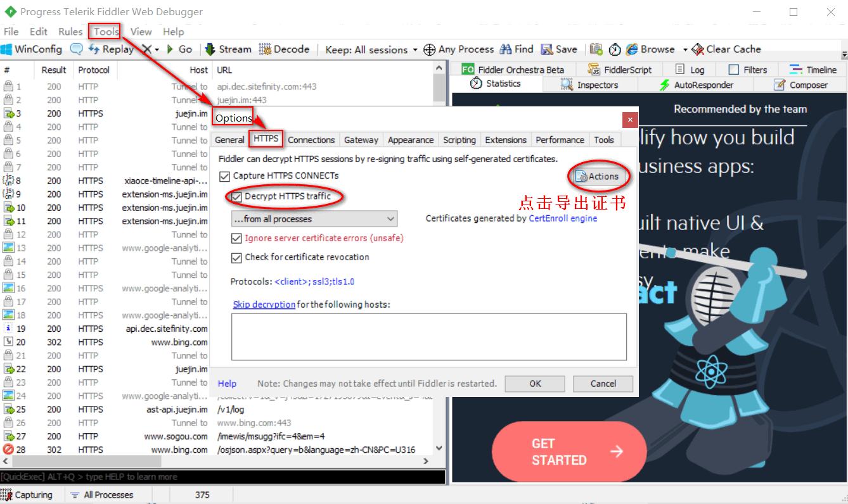This screenshot has width=848, height=504.
Task: Open the CertEnroll engine link
Action: coord(563,218)
